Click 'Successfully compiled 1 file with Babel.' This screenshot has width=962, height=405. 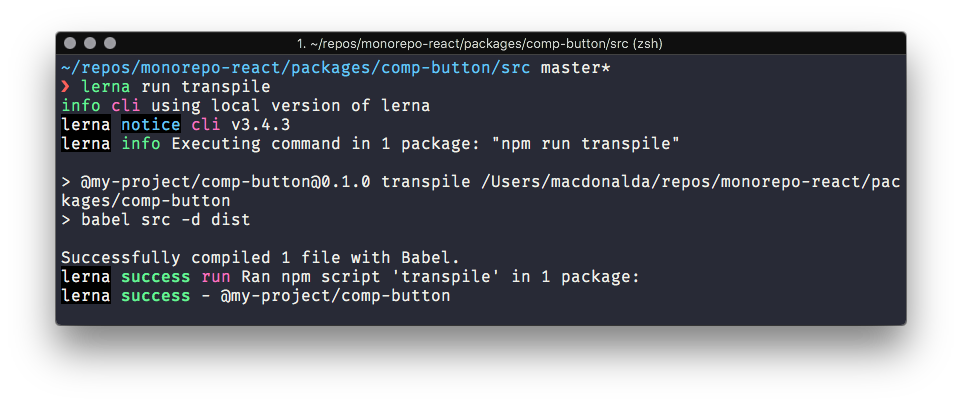tap(261, 258)
